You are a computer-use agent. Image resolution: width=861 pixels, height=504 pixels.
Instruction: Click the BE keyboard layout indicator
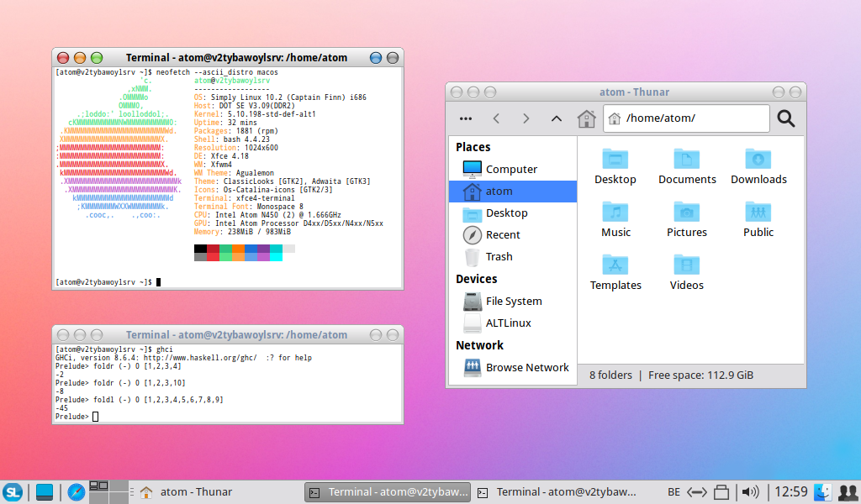click(x=673, y=492)
